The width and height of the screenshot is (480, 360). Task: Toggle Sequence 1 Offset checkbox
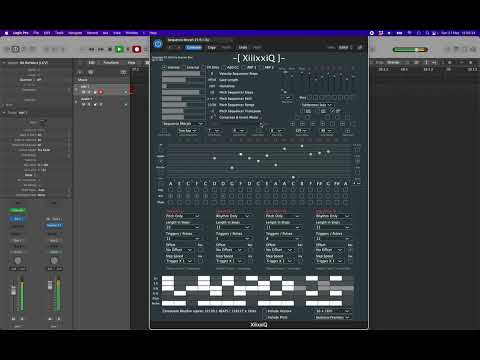(200, 250)
